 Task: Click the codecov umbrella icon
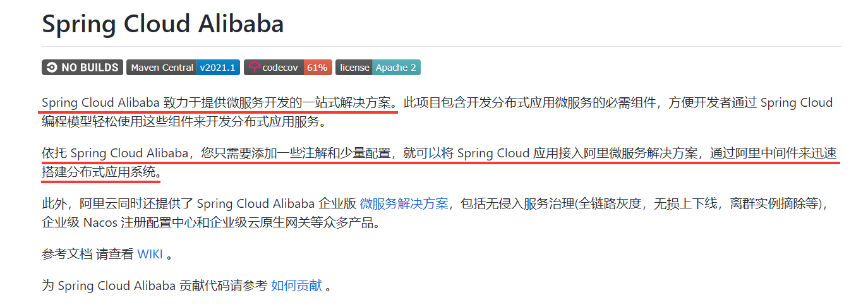pyautogui.click(x=254, y=68)
